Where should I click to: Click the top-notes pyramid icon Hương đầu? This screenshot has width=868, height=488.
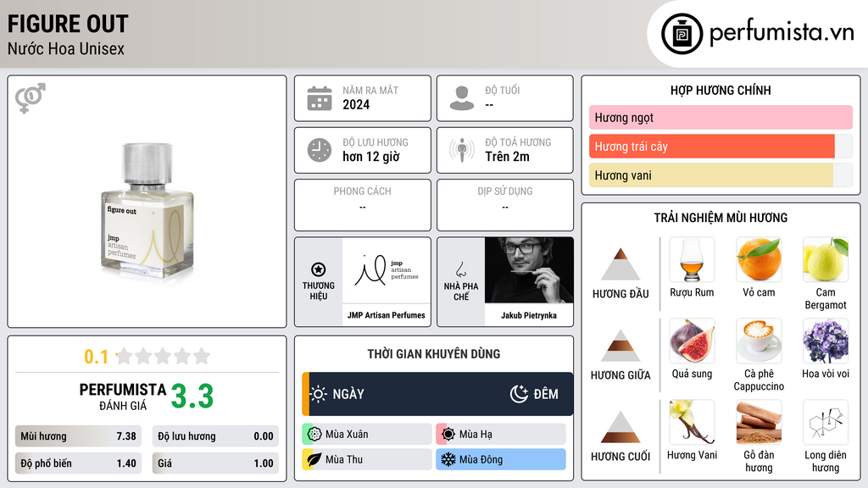620,264
